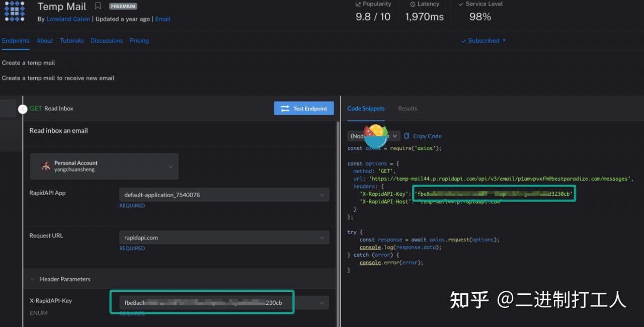Screen dimensions: 644x327
Task: Click the code line "method: 'GET',"
Action: point(374,171)
